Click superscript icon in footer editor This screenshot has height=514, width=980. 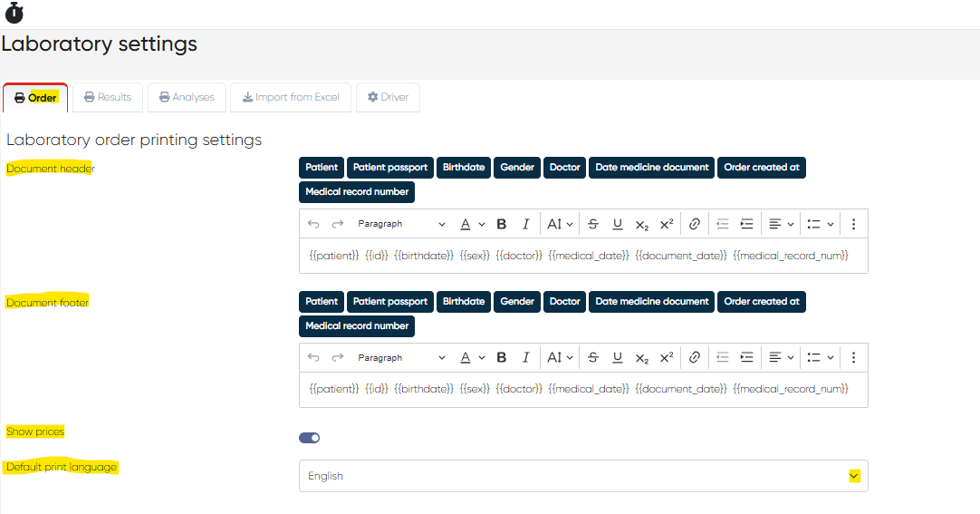click(x=667, y=357)
